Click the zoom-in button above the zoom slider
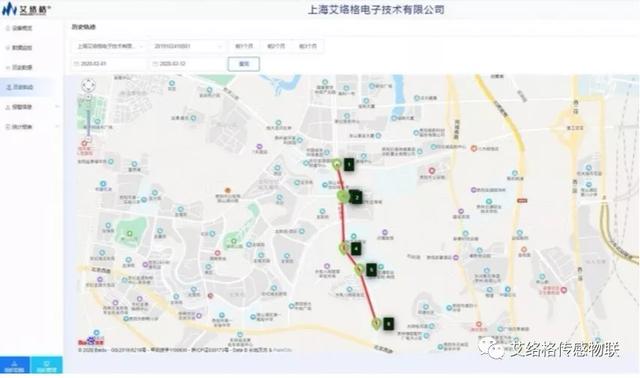 (89, 97)
